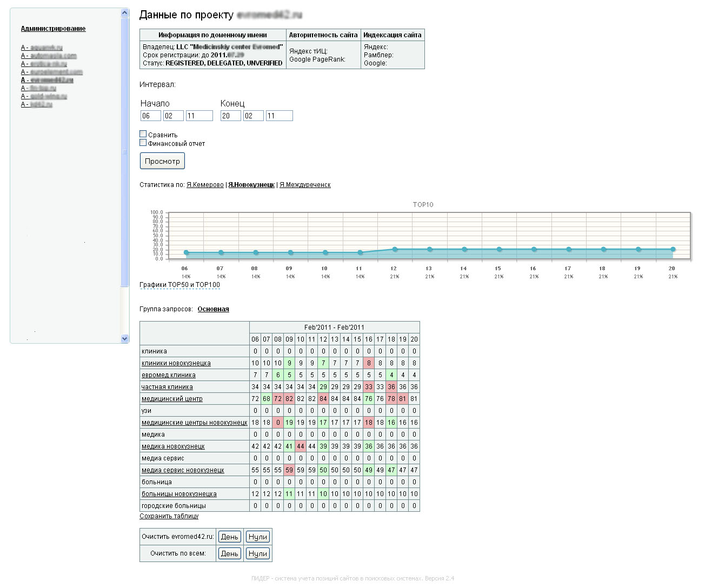The width and height of the screenshot is (705, 588).
Task: Click Нули button in Очистить по всем row
Action: pos(257,553)
